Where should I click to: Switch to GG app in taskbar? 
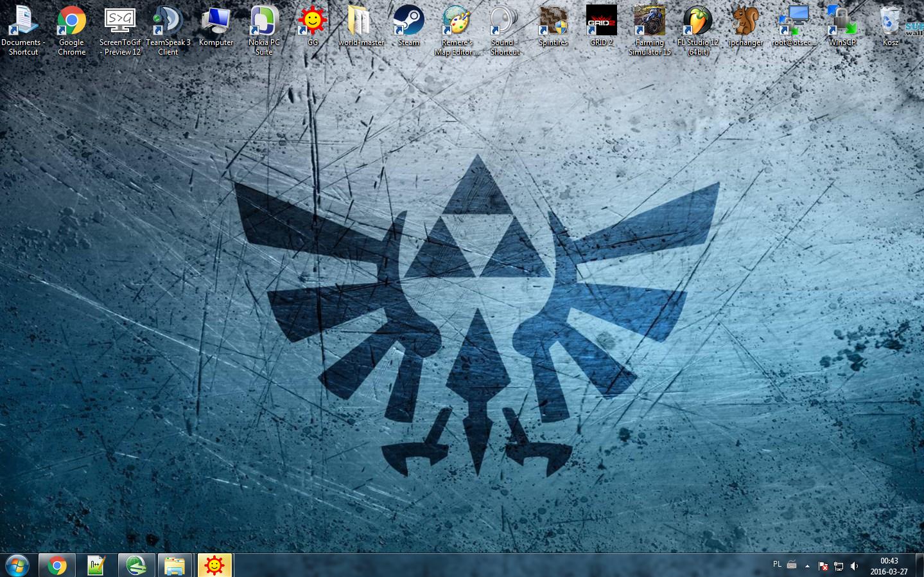(214, 565)
